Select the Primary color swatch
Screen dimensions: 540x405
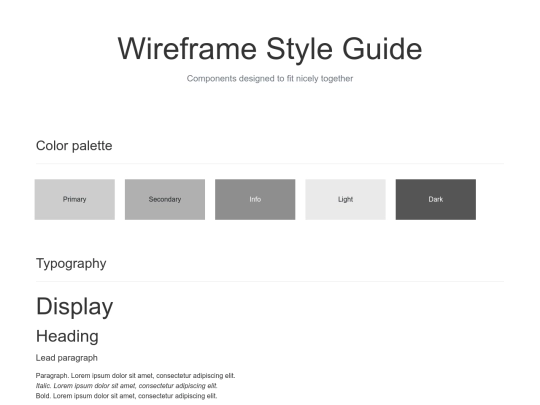pos(75,199)
